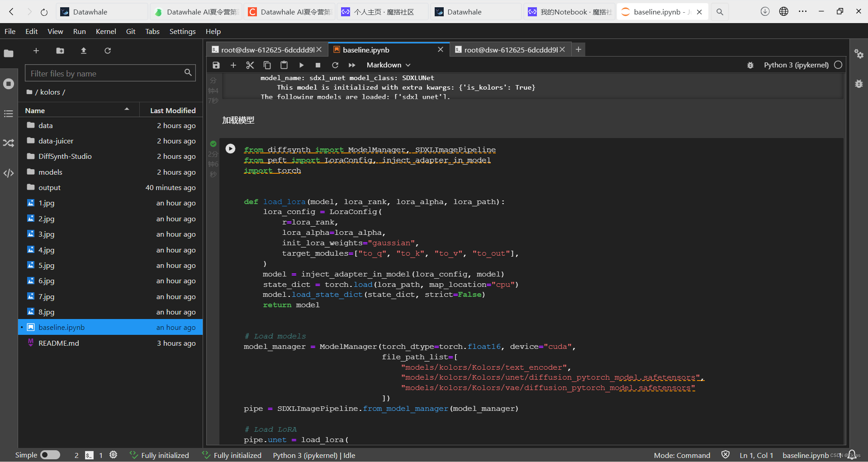Open the Edit menu

point(32,31)
